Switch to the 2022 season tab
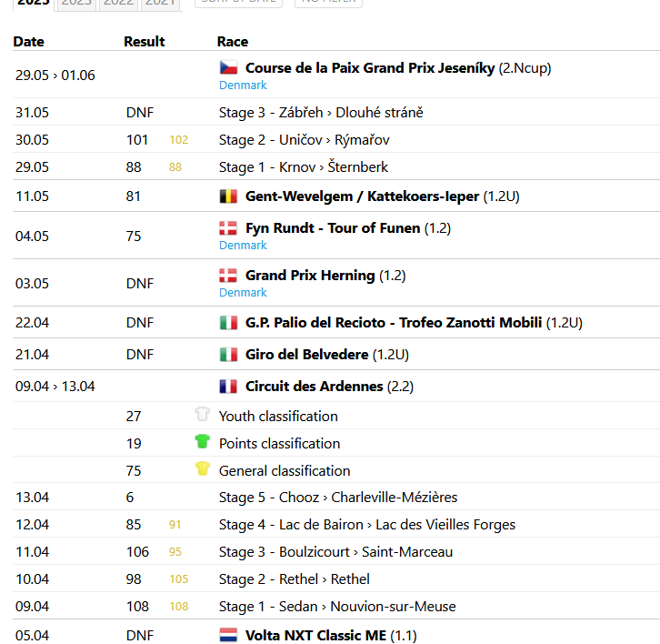 116,3
